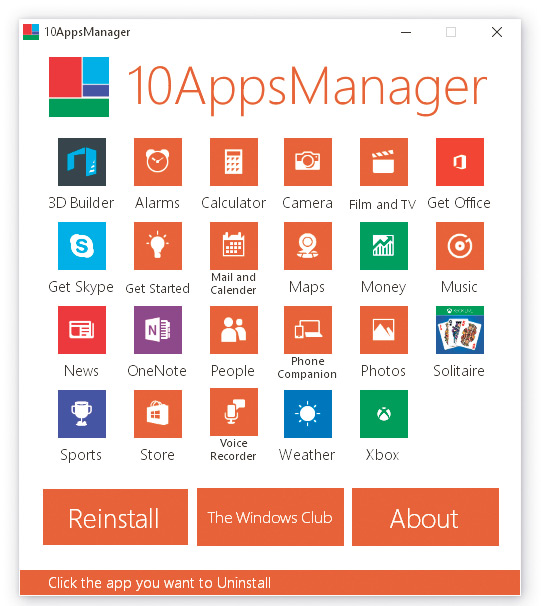Select the red News icon
Image resolution: width=541 pixels, height=606 pixels.
82,330
